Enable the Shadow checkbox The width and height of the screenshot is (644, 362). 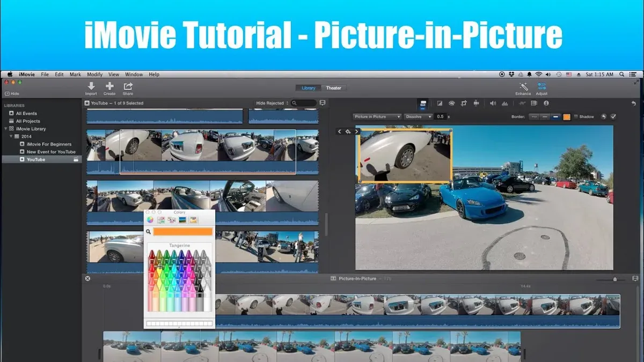coord(576,116)
